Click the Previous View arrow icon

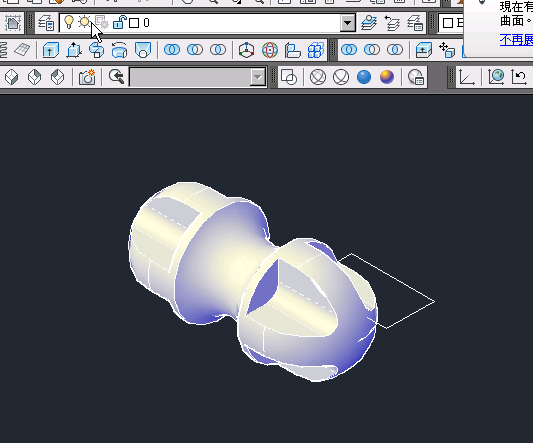(117, 77)
